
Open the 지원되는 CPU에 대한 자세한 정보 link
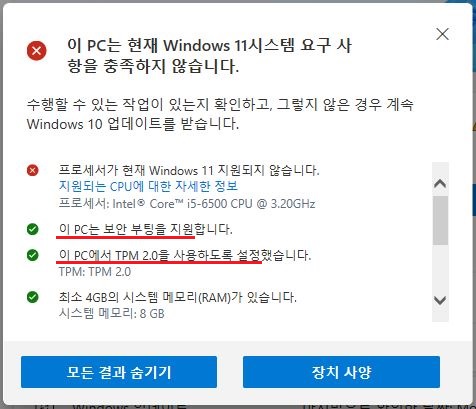tap(148, 186)
